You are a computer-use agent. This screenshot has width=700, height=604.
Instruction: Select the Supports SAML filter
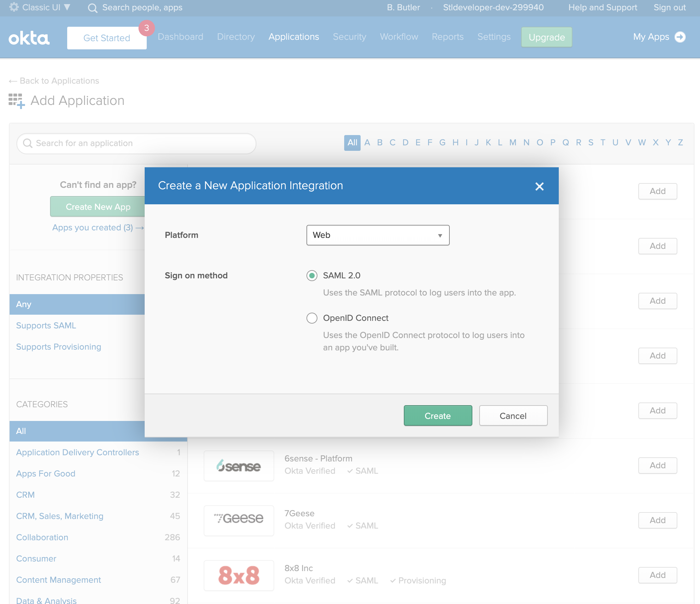[x=46, y=326]
